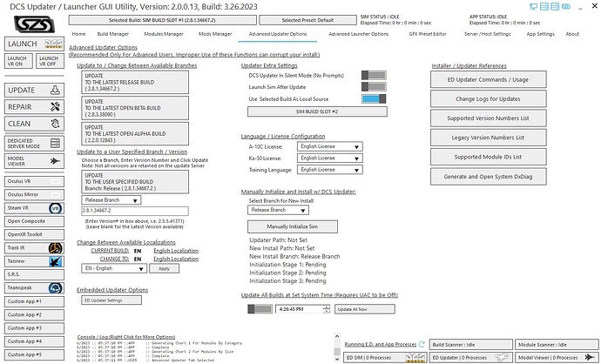Launch DCS with the LAUNCH button
Viewport: 601px width, 364px height.
tap(34, 44)
